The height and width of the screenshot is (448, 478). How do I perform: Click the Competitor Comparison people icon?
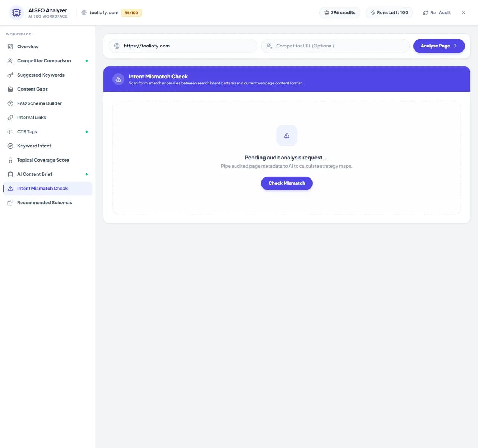[10, 61]
